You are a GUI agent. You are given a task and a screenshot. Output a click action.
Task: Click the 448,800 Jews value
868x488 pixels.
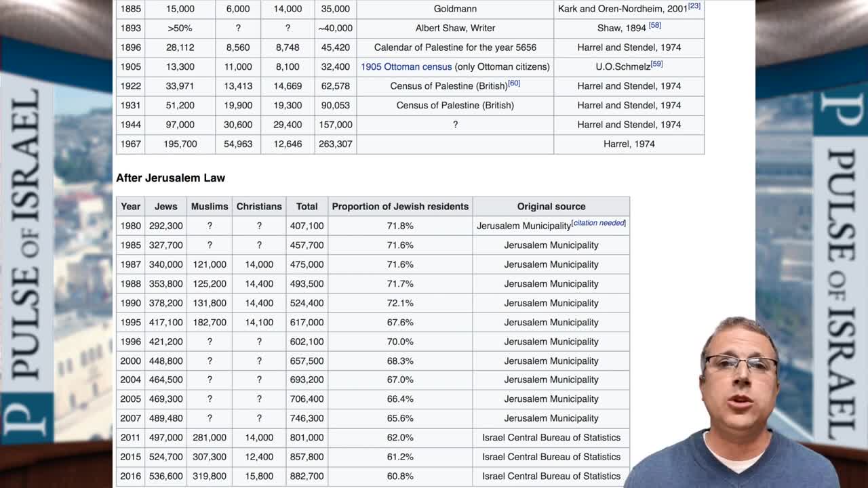pyautogui.click(x=165, y=361)
